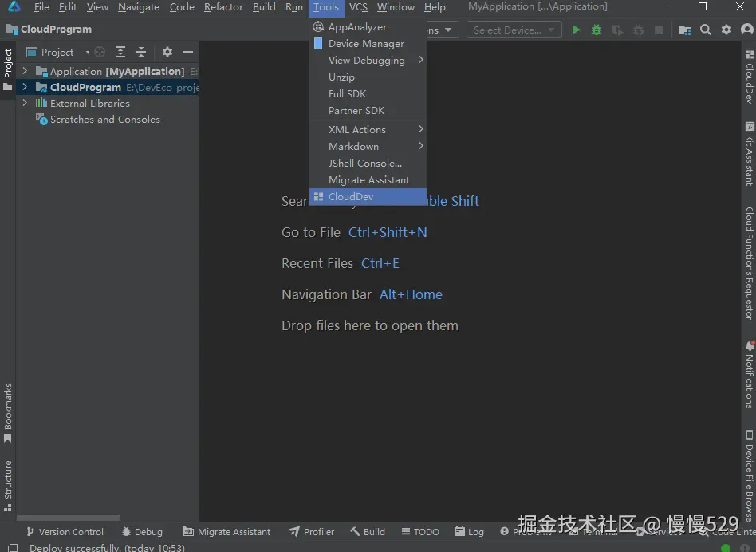Open the VCS menu

tap(358, 7)
